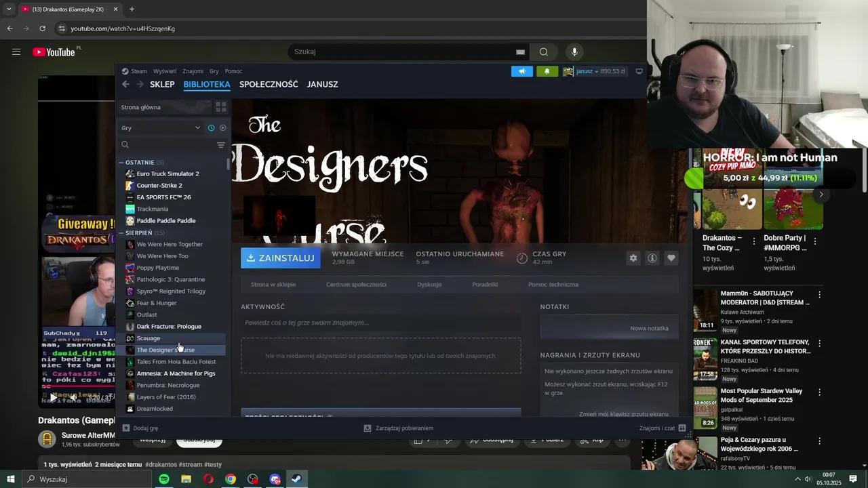Open options for Drakantos Cozy video
Viewport: 868px width, 488px height.
click(753, 241)
